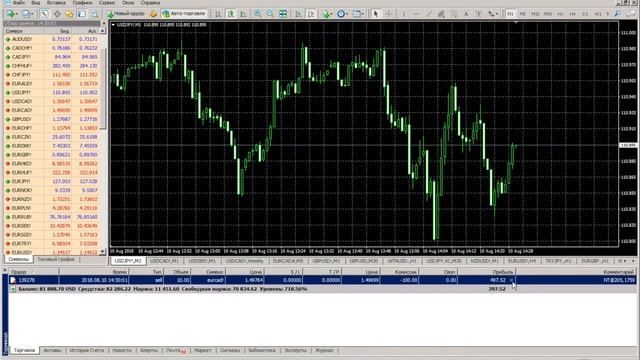Screen dimensions: 640x360
Task: Open the search magnifier icon at toolbar end
Action: coord(618,14)
